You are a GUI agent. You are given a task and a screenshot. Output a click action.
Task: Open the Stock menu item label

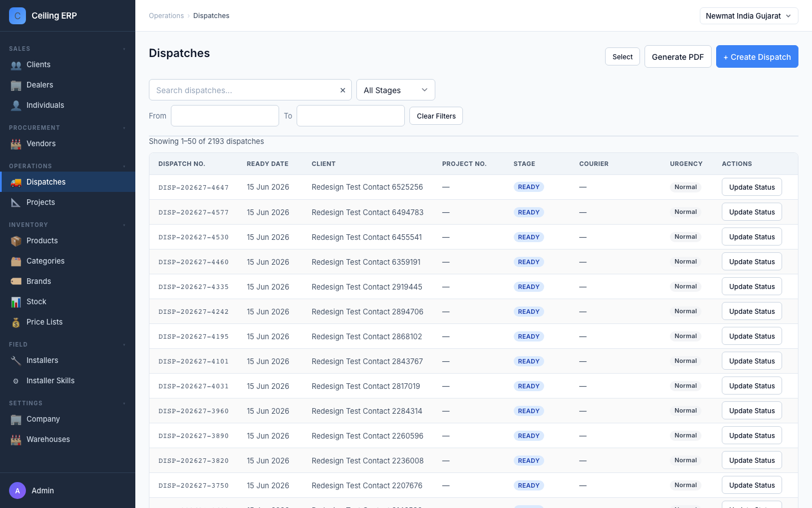click(x=36, y=301)
